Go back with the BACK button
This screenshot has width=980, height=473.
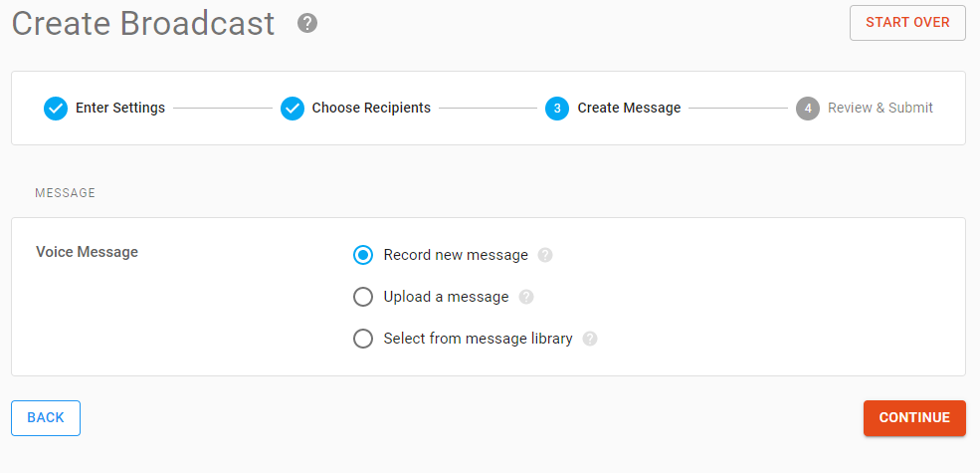[46, 418]
